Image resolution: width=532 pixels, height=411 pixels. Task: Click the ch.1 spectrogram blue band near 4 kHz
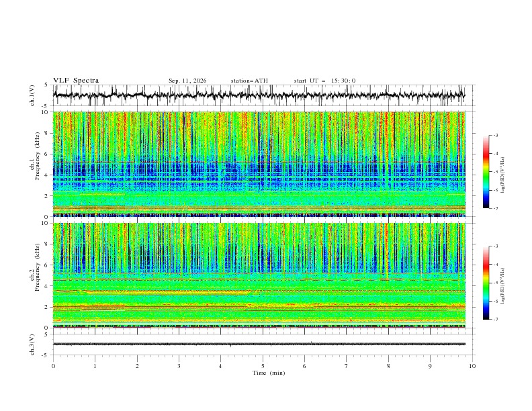pos(259,175)
